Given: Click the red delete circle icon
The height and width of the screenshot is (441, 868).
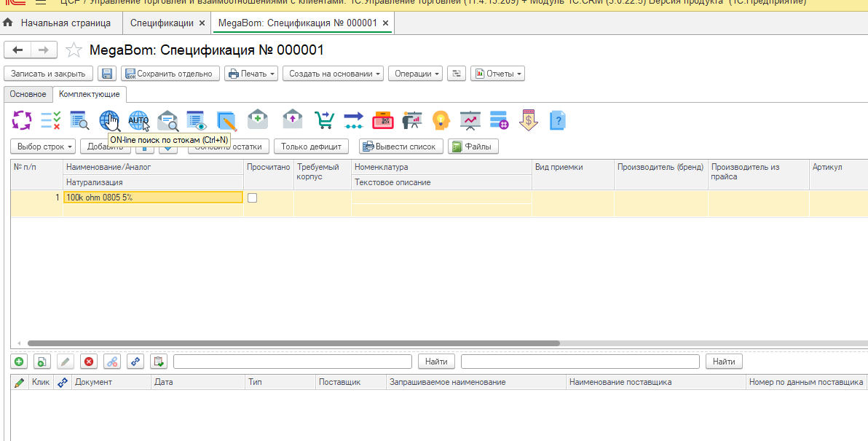Looking at the screenshot, I should point(89,362).
